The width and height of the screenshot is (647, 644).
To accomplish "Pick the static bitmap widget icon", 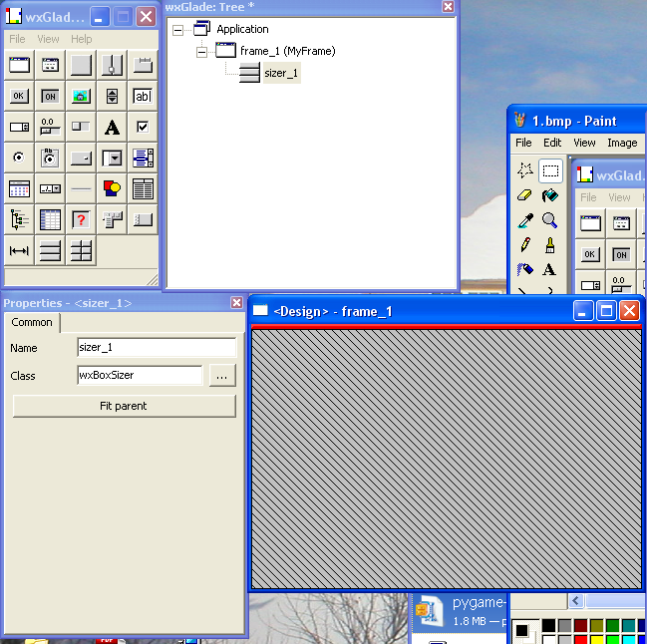I will [81, 96].
